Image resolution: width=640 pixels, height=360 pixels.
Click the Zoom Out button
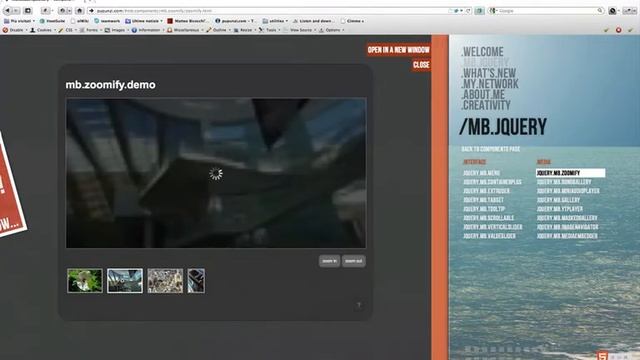[x=354, y=261]
